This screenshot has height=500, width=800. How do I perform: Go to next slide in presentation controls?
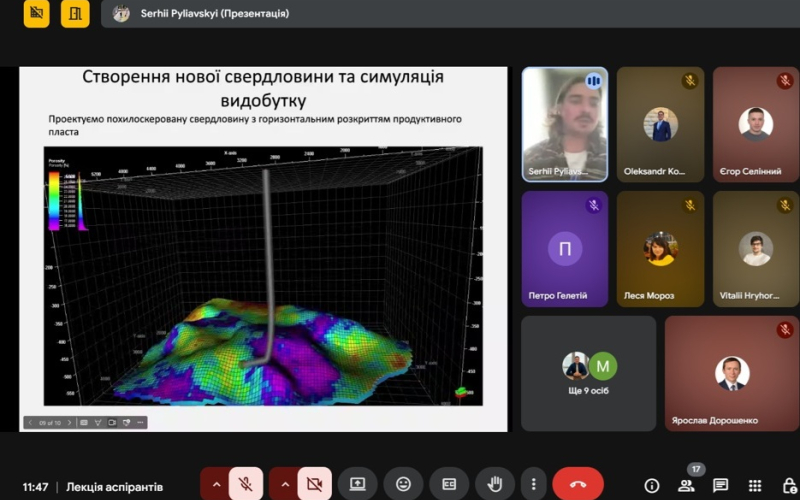[x=70, y=423]
